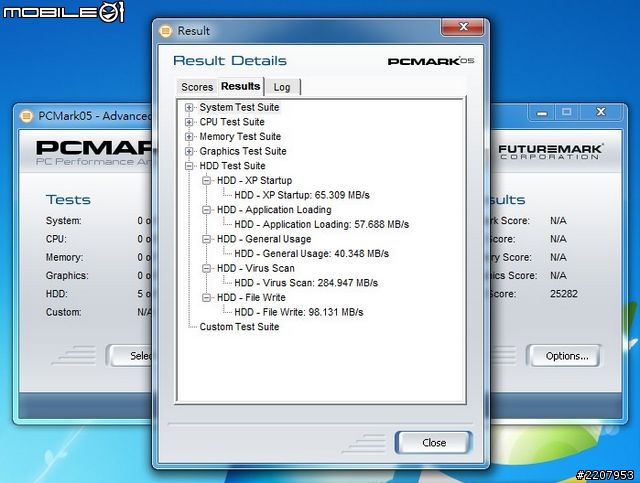Click the Select button in PCMark05 window
This screenshot has width=640, height=483.
click(x=129, y=356)
